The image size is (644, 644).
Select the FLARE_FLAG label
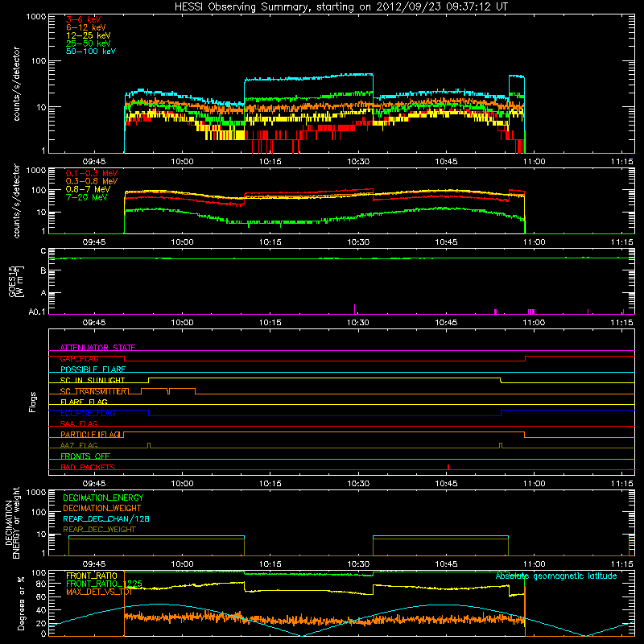(x=84, y=402)
